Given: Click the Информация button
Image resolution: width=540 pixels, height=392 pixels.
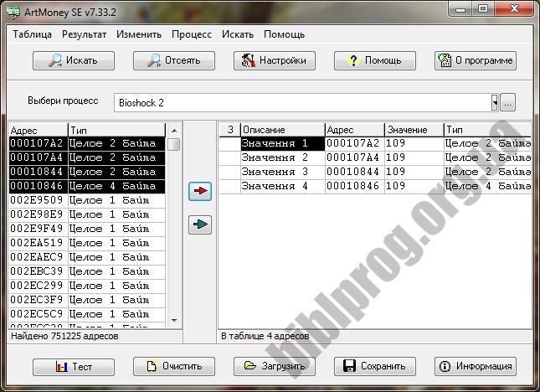Looking at the screenshot, I should point(475,366).
